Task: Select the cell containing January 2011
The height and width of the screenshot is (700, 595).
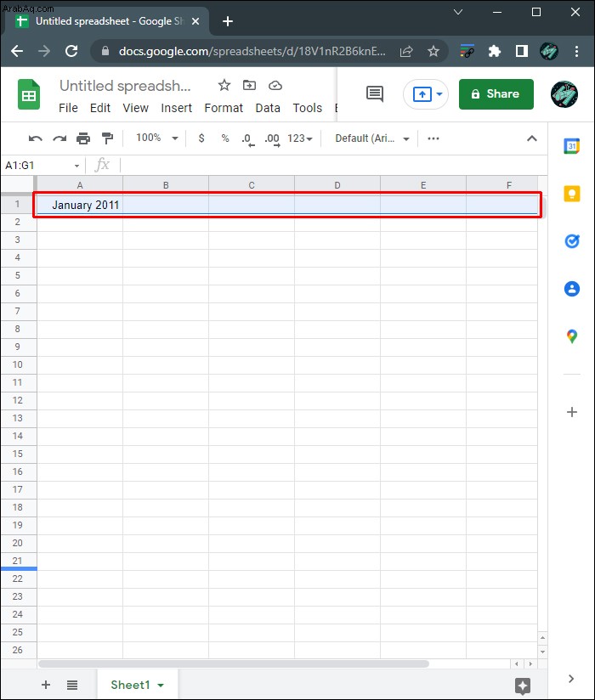Action: 80,205
